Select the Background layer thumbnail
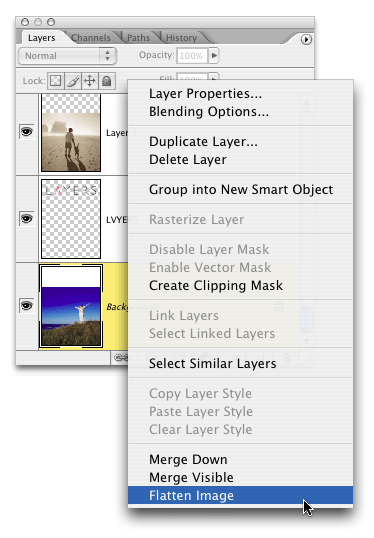The height and width of the screenshot is (538, 374). 71,306
